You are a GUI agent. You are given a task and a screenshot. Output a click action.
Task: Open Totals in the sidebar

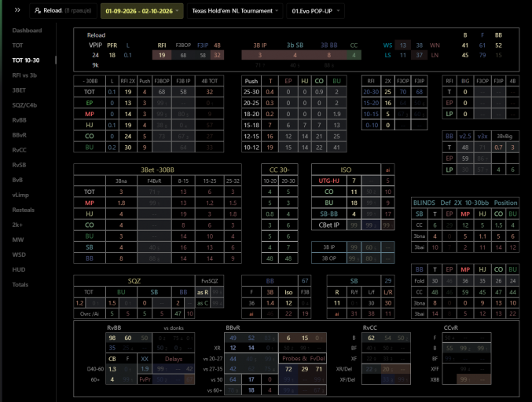coord(20,284)
